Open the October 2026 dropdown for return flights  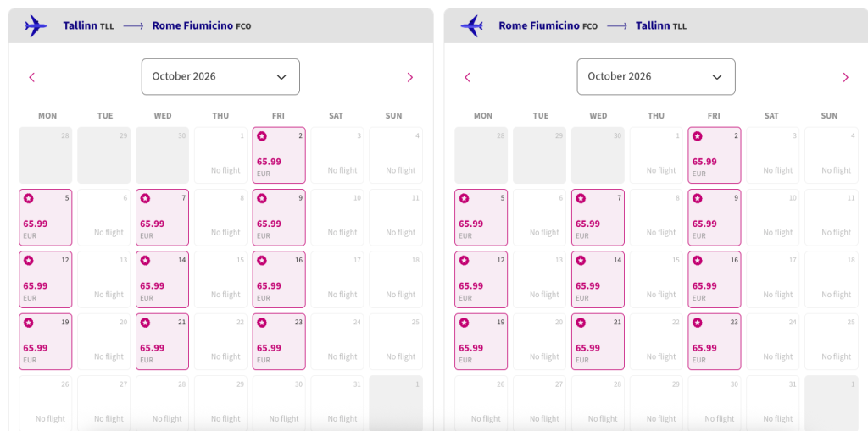655,76
